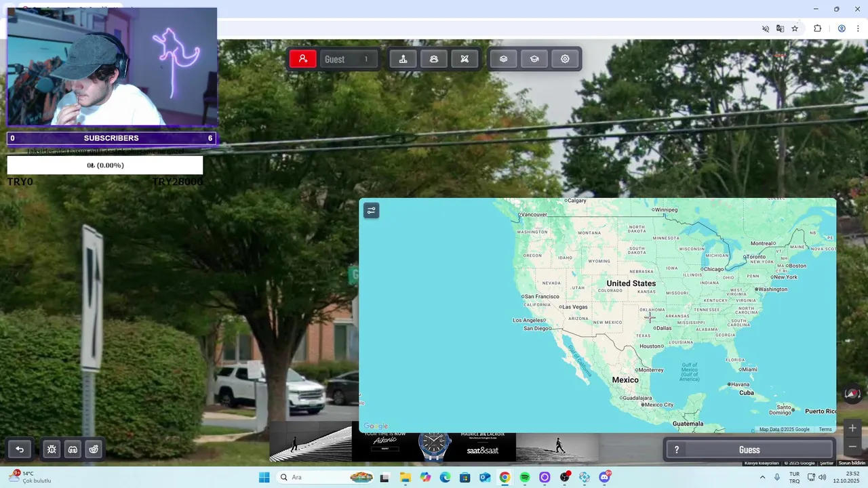868x488 pixels.
Task: Submit location with the Guess button
Action: click(749, 450)
